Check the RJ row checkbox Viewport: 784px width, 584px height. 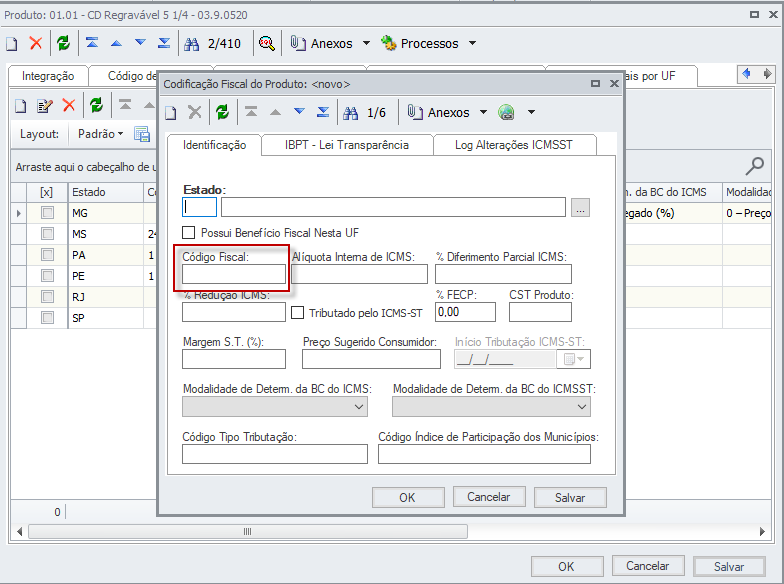[47, 296]
